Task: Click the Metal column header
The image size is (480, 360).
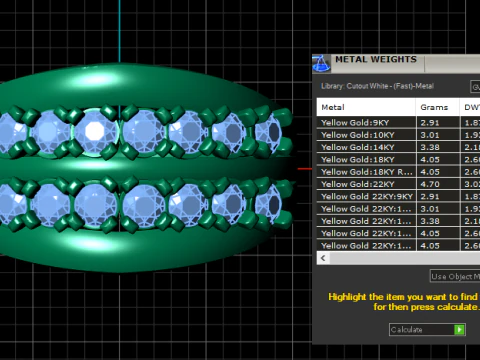Action: (x=366, y=107)
